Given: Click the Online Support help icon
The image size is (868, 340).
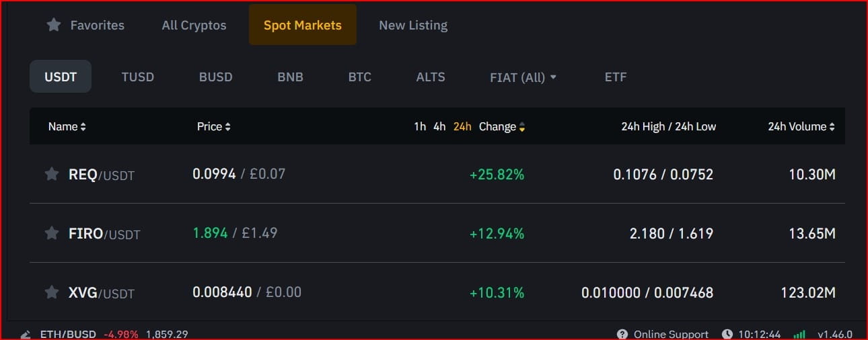Looking at the screenshot, I should [622, 334].
